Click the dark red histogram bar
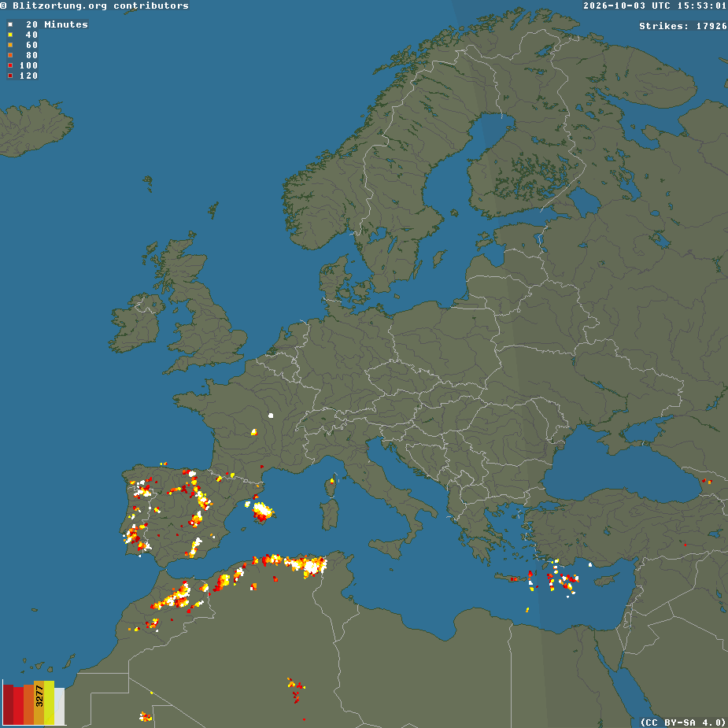This screenshot has width=728, height=728. [x=9, y=704]
